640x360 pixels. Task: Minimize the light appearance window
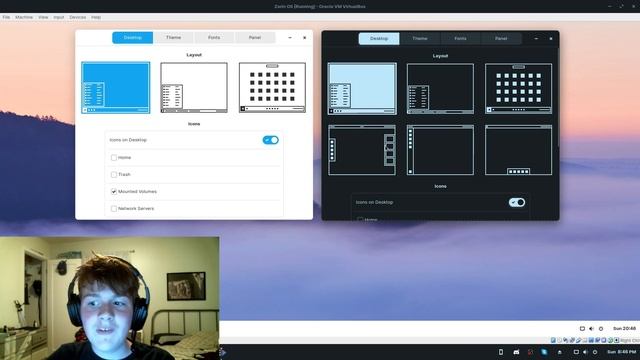[x=290, y=38]
